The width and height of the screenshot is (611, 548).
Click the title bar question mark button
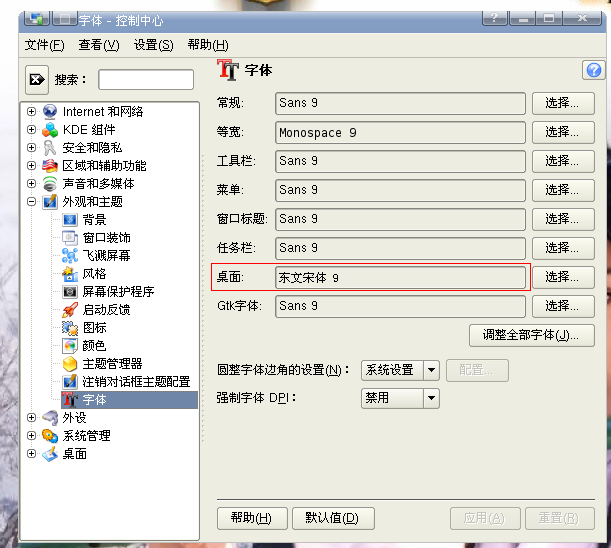pyautogui.click(x=495, y=18)
